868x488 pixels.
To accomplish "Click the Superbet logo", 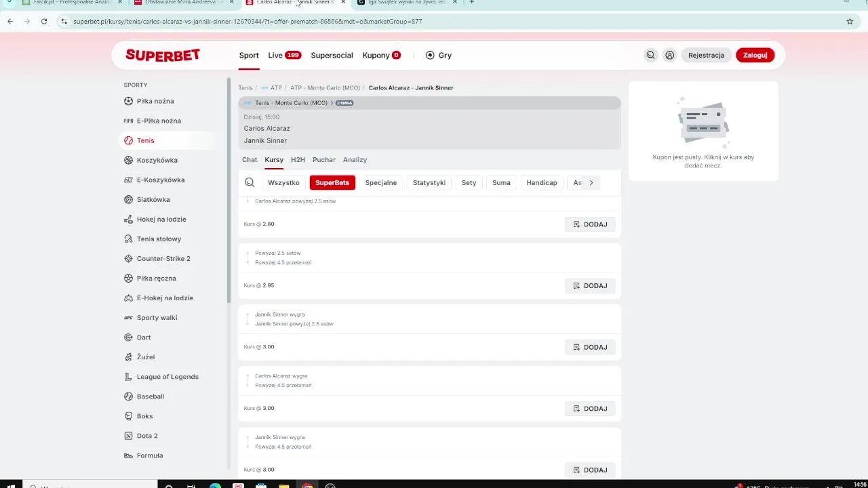I will pos(163,56).
